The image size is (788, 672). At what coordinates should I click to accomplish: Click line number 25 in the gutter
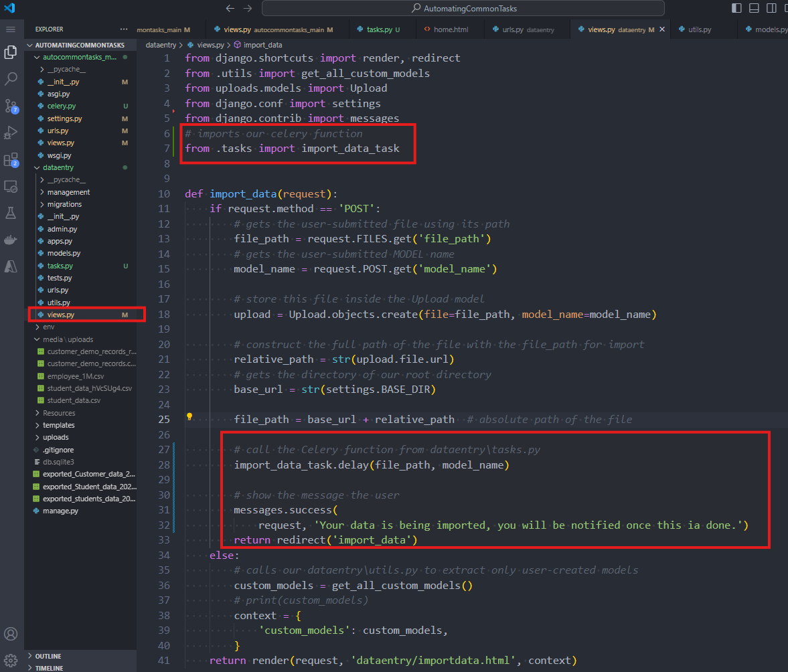click(164, 420)
